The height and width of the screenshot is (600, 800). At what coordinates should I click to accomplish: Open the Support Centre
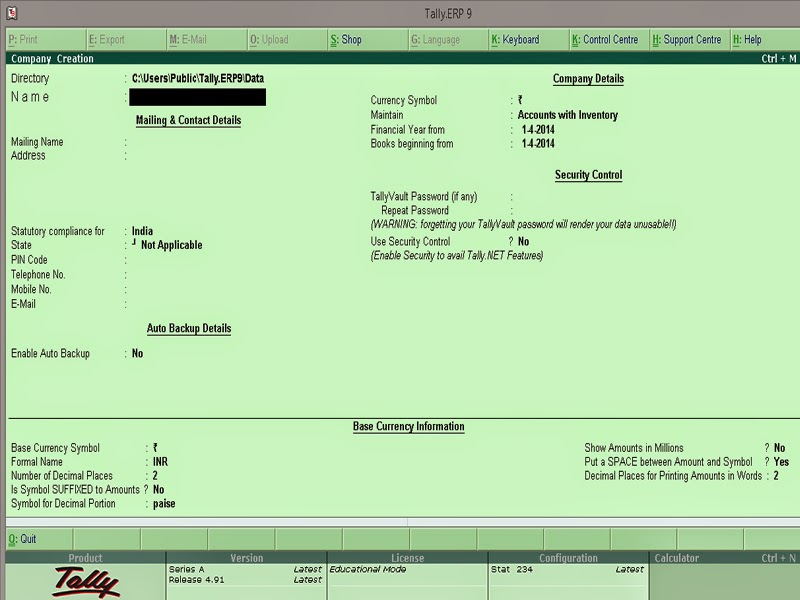(x=688, y=40)
